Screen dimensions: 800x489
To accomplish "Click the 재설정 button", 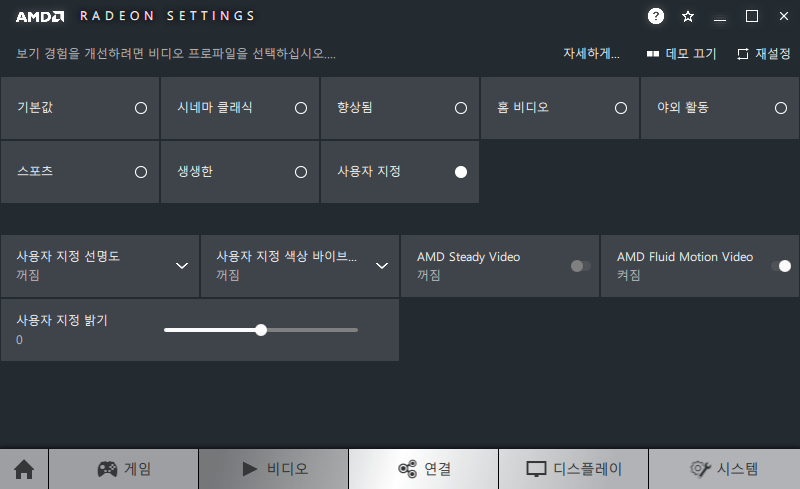I will (x=764, y=54).
